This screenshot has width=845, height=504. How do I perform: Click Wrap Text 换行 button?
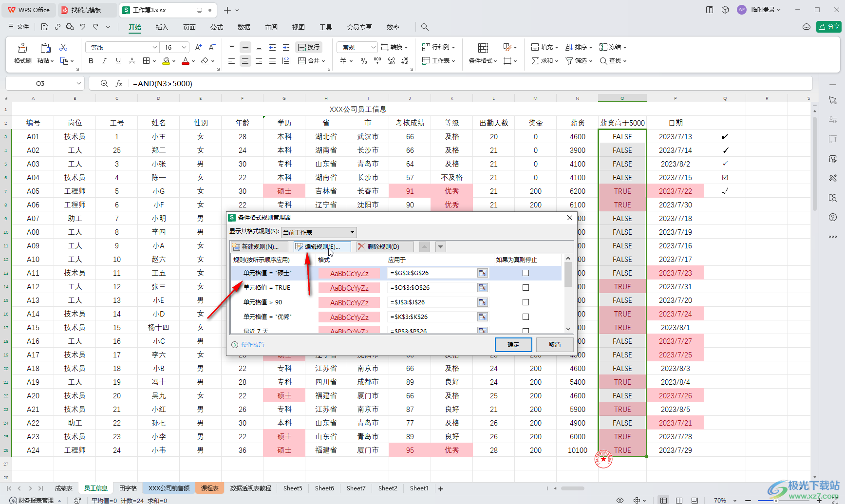pyautogui.click(x=309, y=47)
